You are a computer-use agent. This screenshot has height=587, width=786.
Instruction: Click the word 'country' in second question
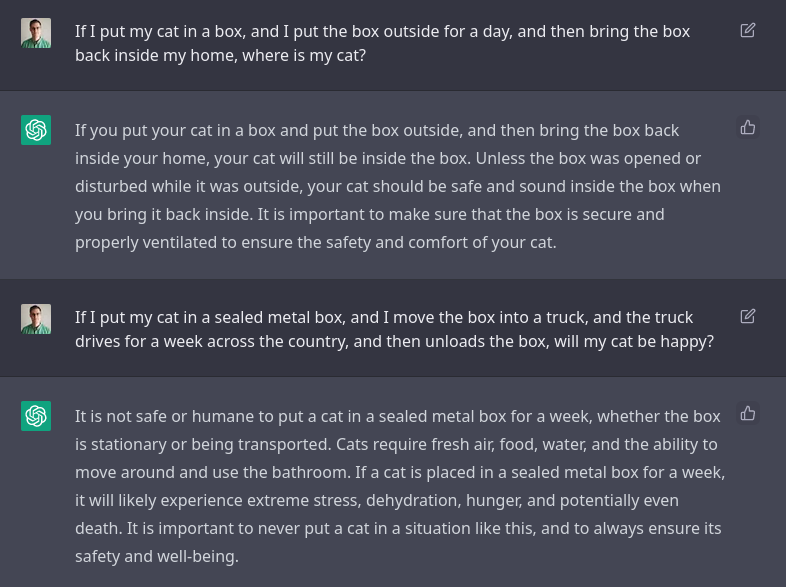(319, 342)
